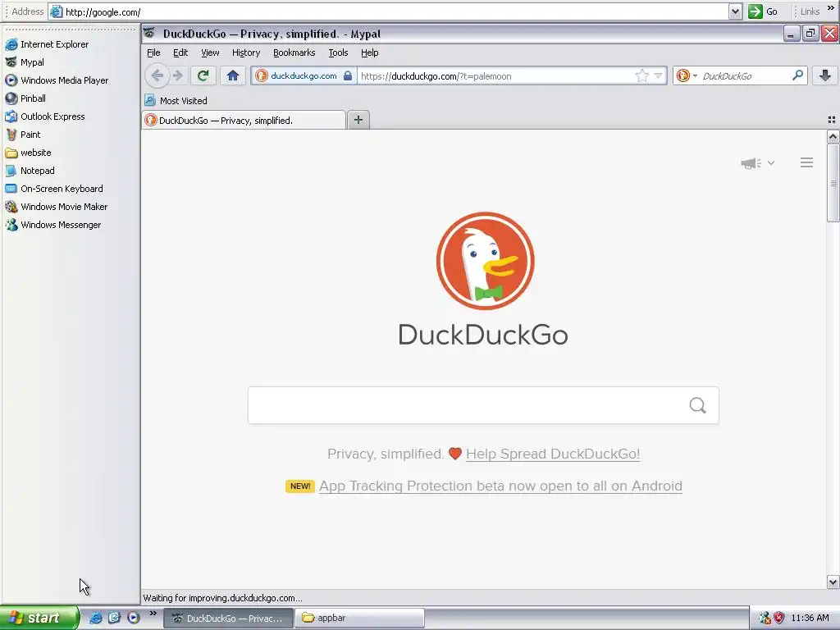Screen dimensions: 840x630
Task: Click the Go button beside Address bar
Action: coord(764,11)
